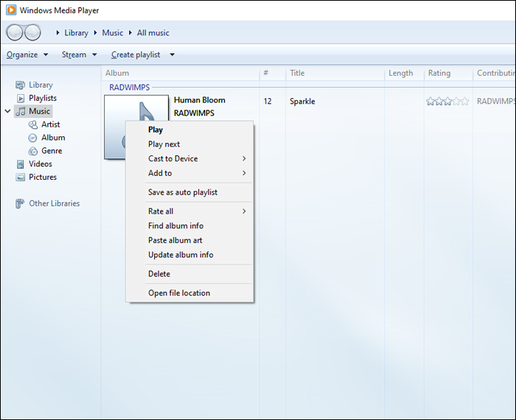516x420 pixels.
Task: Open the Rate all submenu
Action: (189, 211)
